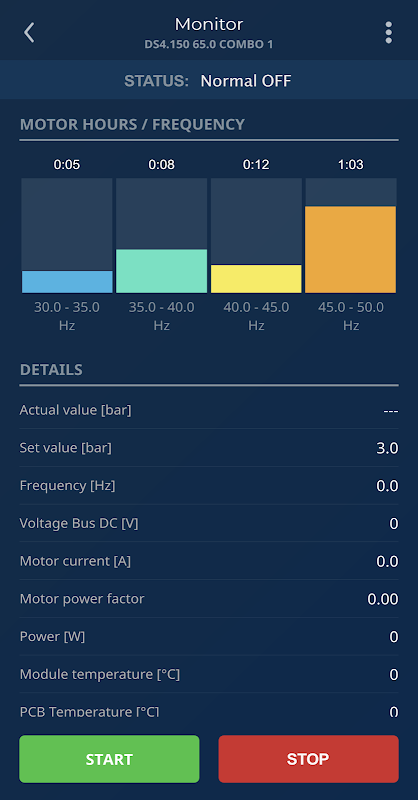The image size is (418, 800).
Task: Tap the Motor current [A] row
Action: [209, 561]
